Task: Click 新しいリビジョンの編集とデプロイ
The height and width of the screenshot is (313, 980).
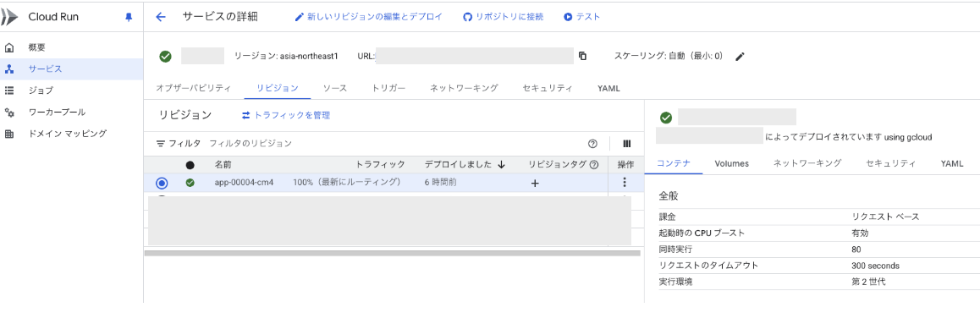Action: (x=369, y=17)
